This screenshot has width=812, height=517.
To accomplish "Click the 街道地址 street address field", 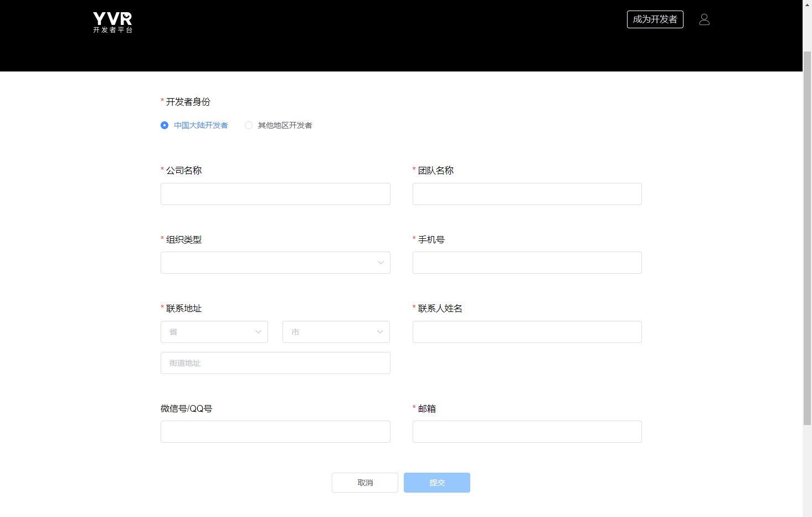I will tap(275, 363).
